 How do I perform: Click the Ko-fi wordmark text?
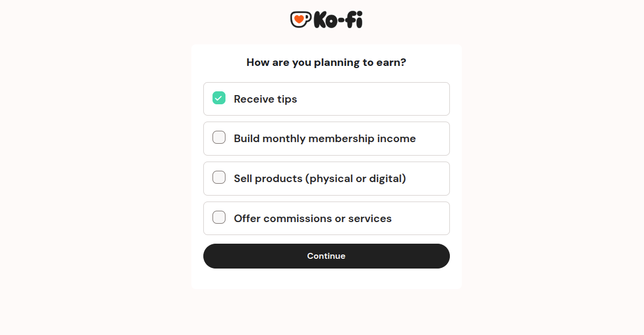(x=338, y=20)
